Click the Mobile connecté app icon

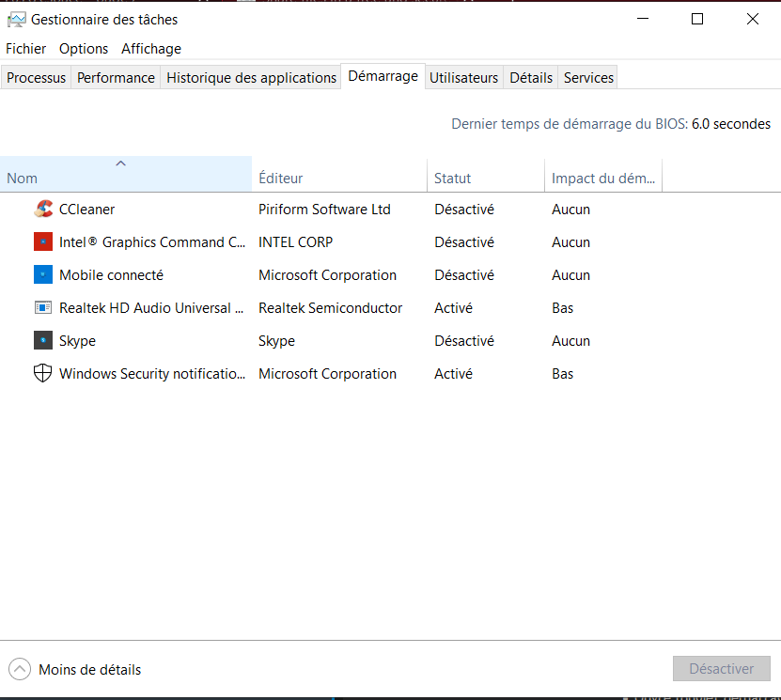click(x=42, y=275)
